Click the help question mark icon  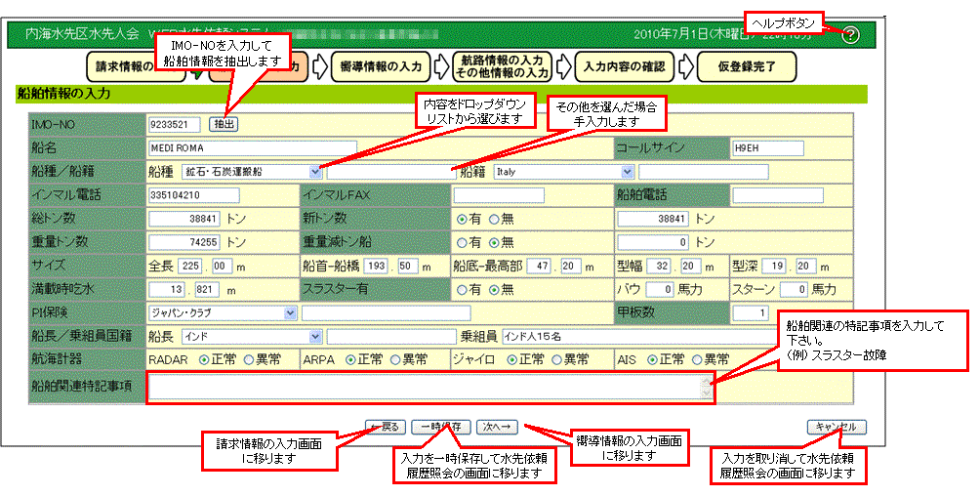850,35
